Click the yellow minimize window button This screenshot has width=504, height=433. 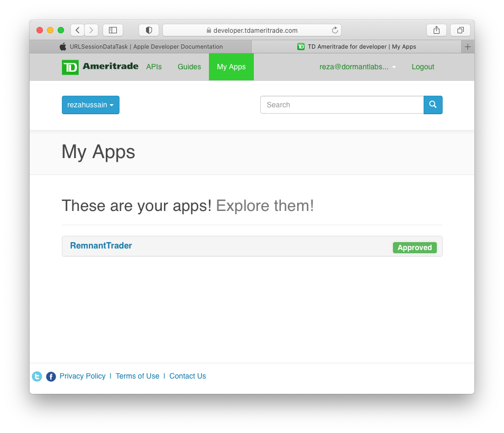pyautogui.click(x=50, y=30)
